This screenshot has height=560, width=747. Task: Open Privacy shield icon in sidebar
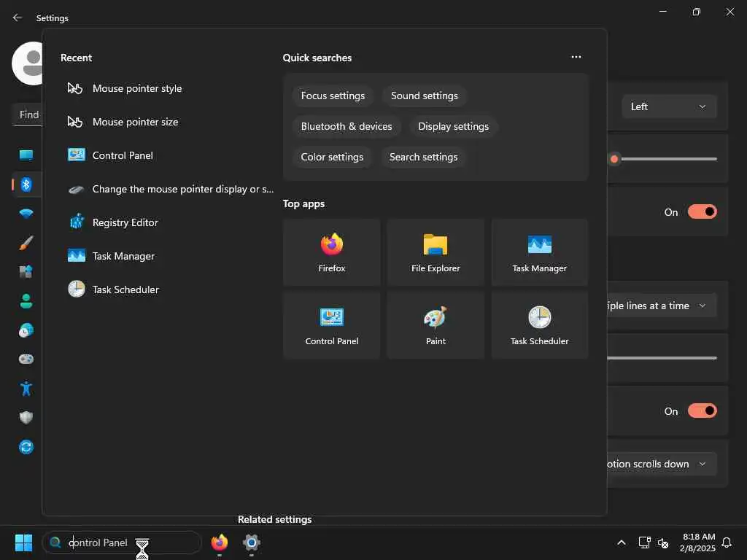[26, 418]
